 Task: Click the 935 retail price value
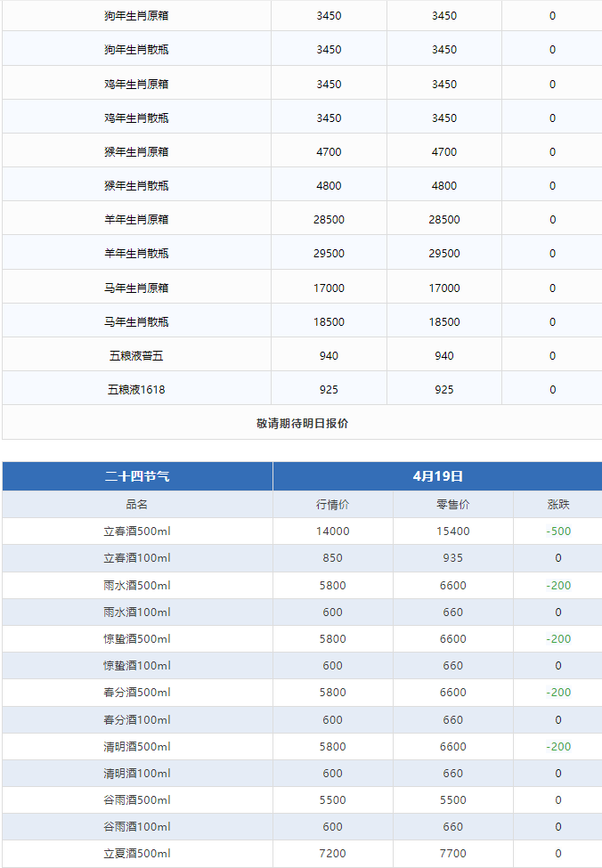tap(453, 557)
